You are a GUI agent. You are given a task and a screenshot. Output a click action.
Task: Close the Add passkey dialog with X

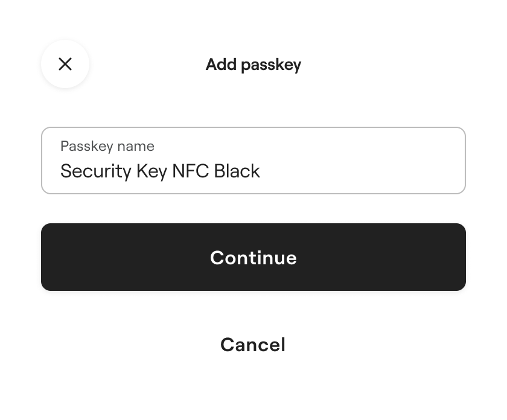tap(65, 64)
